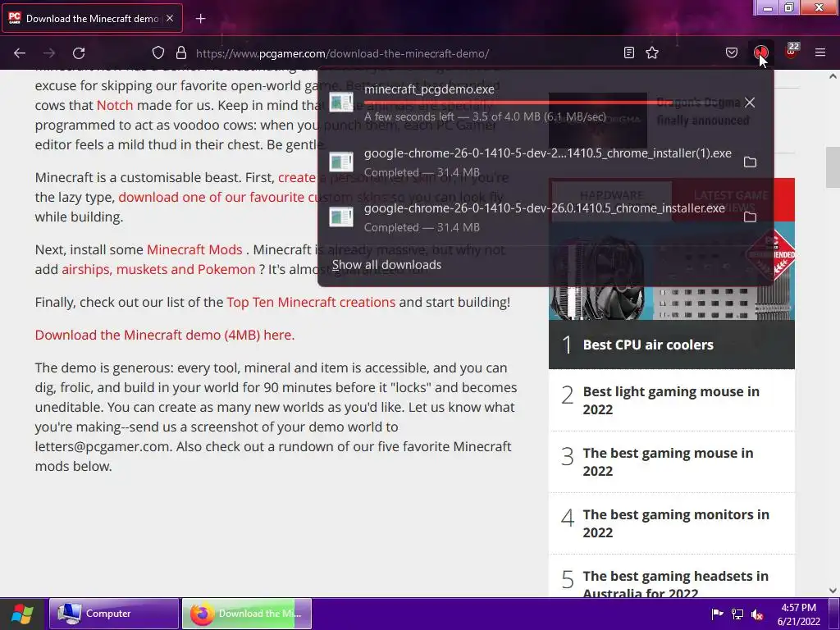The height and width of the screenshot is (630, 840).
Task: Click the network tray icon
Action: [x=737, y=614]
